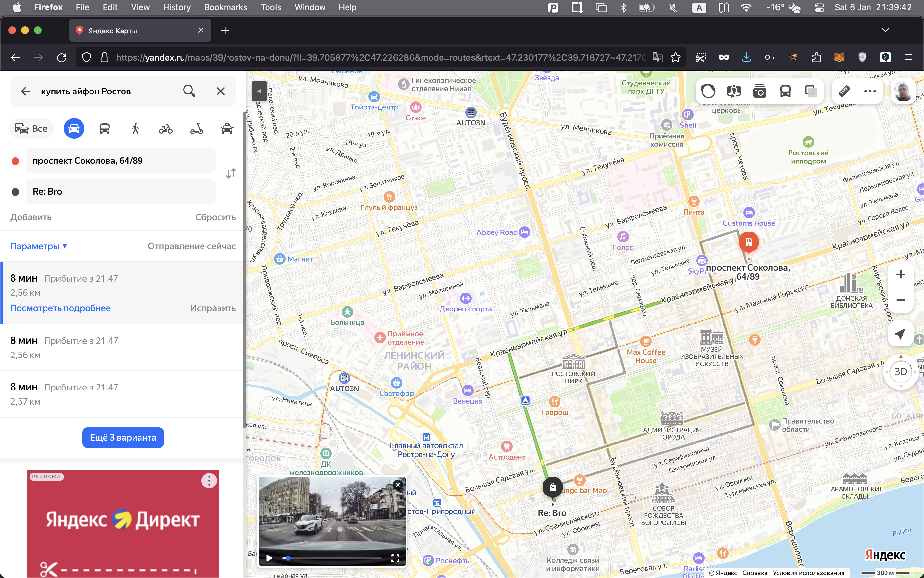Screen dimensions: 924x578
Task: Open the Яндекс Директ ad banner
Action: (123, 524)
